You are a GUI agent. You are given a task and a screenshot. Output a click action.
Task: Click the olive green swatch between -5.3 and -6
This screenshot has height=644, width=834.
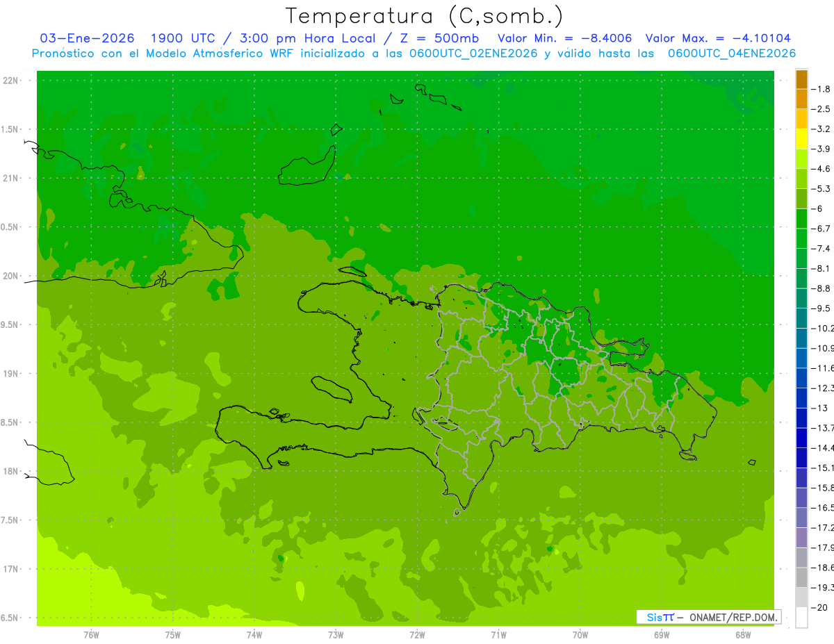pos(801,199)
